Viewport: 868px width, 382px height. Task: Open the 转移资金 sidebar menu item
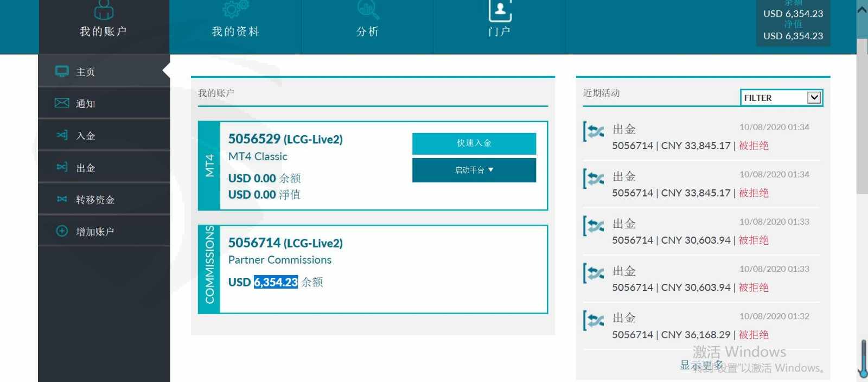click(95, 200)
